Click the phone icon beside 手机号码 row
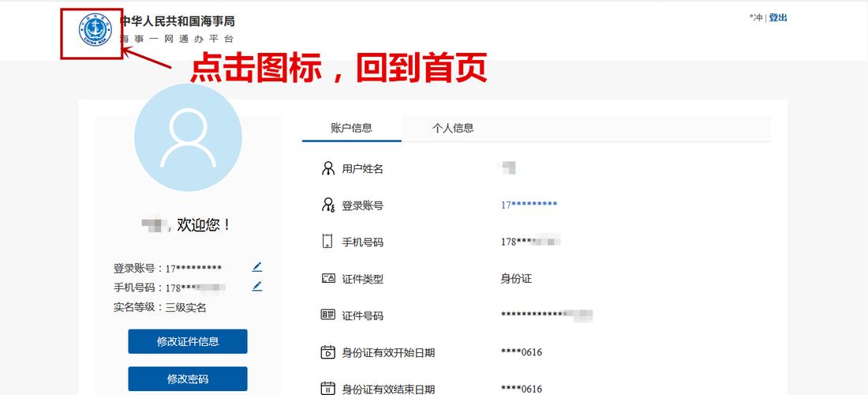Image resolution: width=868 pixels, height=395 pixels. (327, 242)
